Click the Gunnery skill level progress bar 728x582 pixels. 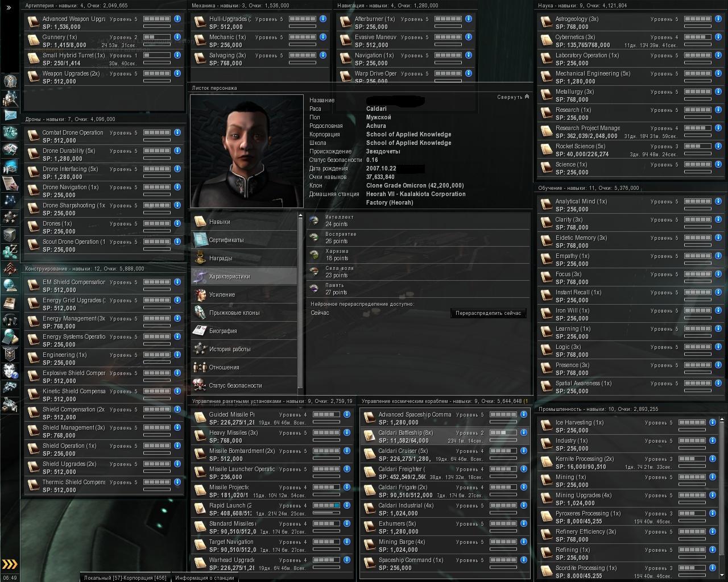(x=157, y=37)
